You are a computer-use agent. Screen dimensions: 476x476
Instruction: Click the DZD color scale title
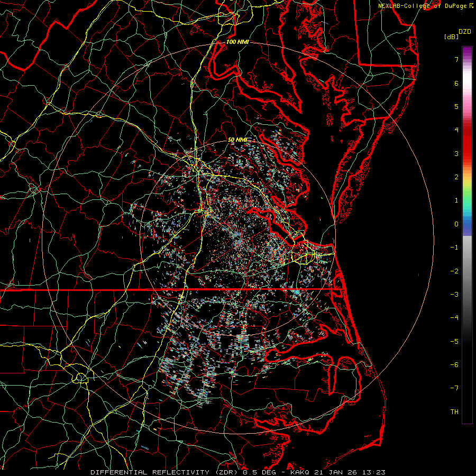(465, 32)
